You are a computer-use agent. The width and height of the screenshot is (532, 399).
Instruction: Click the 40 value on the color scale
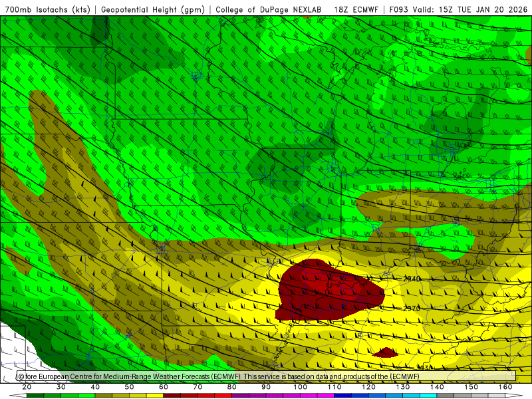95,387
